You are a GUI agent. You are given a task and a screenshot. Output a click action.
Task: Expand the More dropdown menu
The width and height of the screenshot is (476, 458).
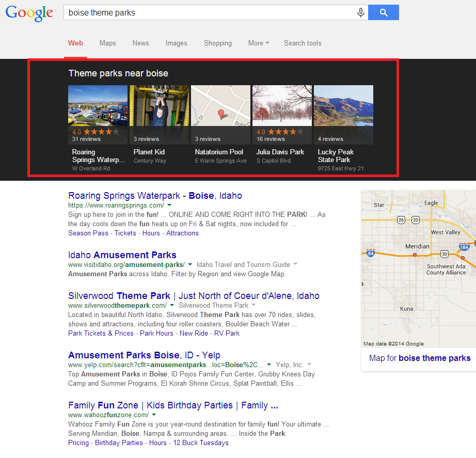click(x=259, y=43)
